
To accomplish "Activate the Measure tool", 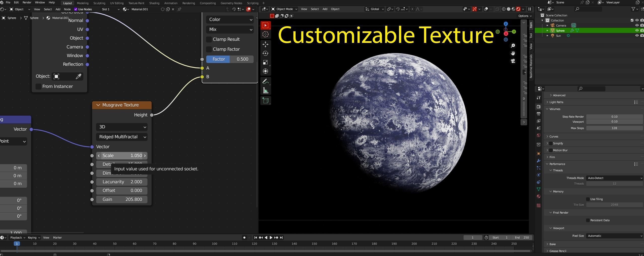I will coord(265,91).
